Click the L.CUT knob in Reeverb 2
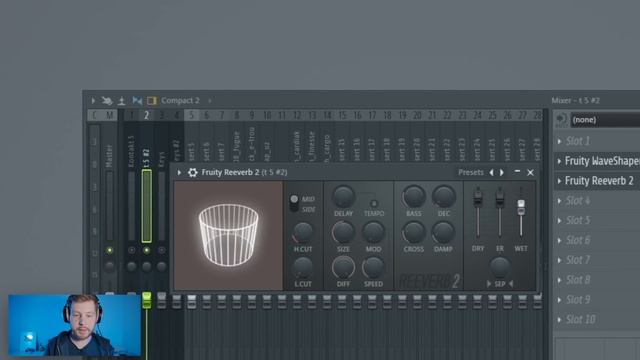Screen dimensions: 640x360 303,267
